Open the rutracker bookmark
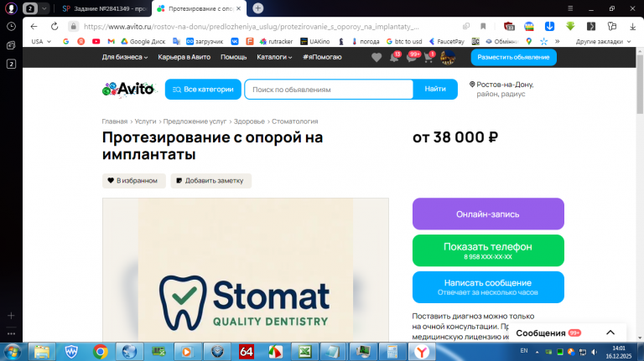644x361 pixels. tap(277, 41)
